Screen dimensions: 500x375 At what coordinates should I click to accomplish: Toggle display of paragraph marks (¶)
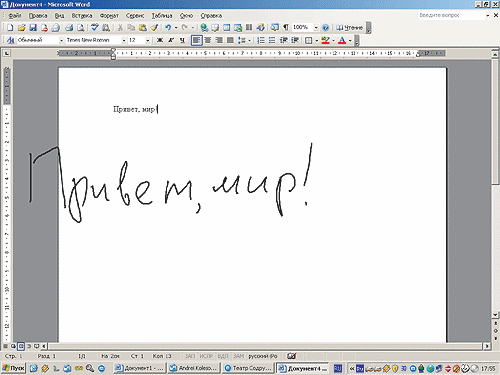286,28
